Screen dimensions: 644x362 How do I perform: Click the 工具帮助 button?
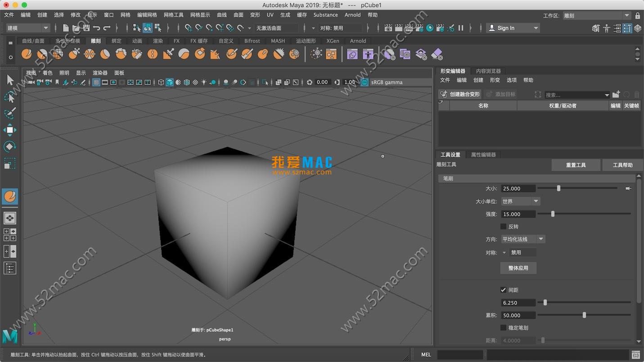click(x=623, y=165)
